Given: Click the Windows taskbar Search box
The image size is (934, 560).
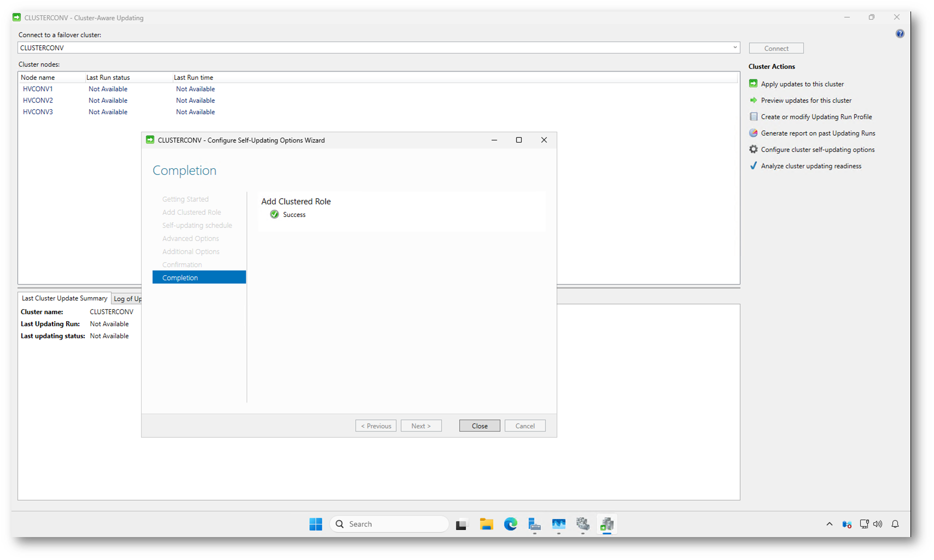Looking at the screenshot, I should pyautogui.click(x=389, y=524).
